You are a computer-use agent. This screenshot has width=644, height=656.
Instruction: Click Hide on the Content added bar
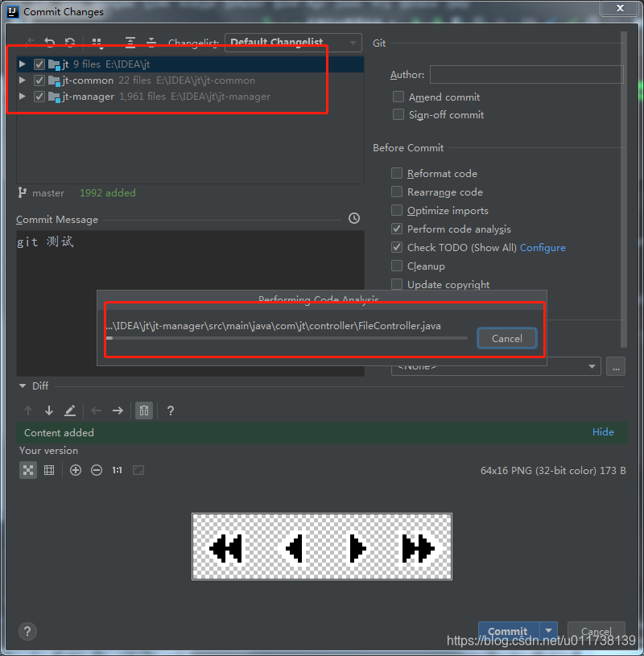tap(603, 431)
